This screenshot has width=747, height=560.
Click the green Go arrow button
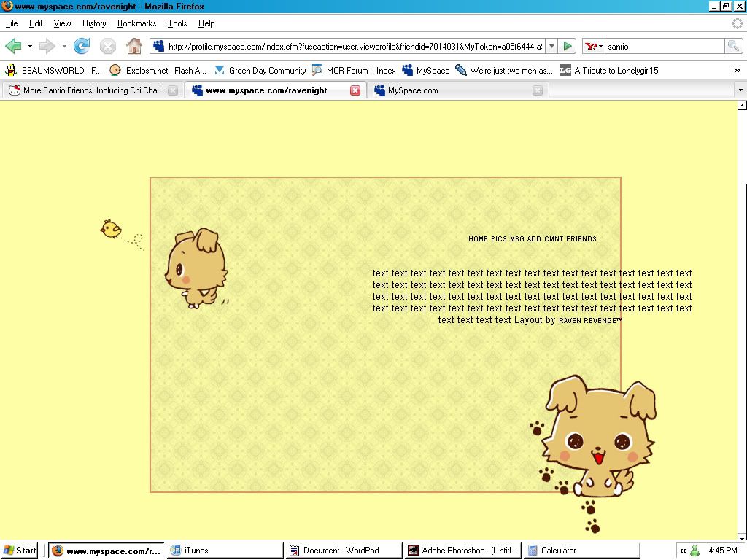tap(568, 47)
